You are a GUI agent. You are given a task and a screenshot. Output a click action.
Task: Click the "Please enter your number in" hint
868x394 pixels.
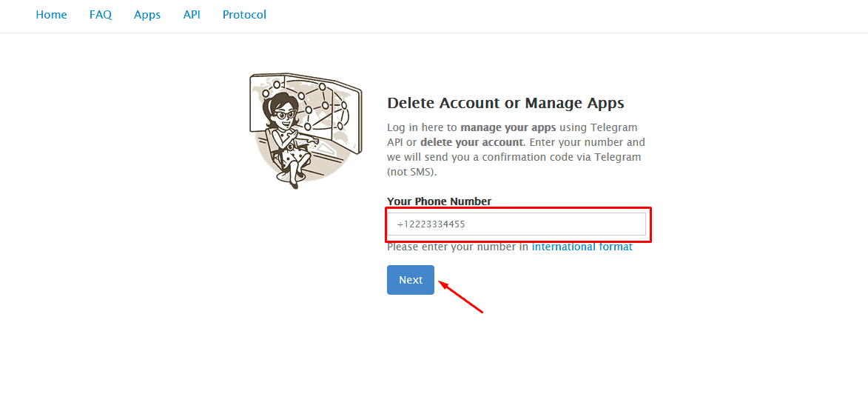(x=457, y=247)
